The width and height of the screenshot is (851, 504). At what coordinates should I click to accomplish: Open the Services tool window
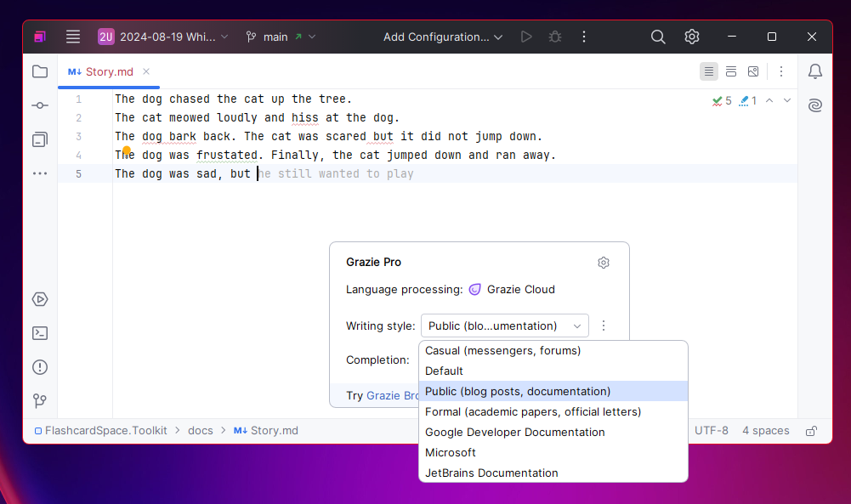[40, 299]
